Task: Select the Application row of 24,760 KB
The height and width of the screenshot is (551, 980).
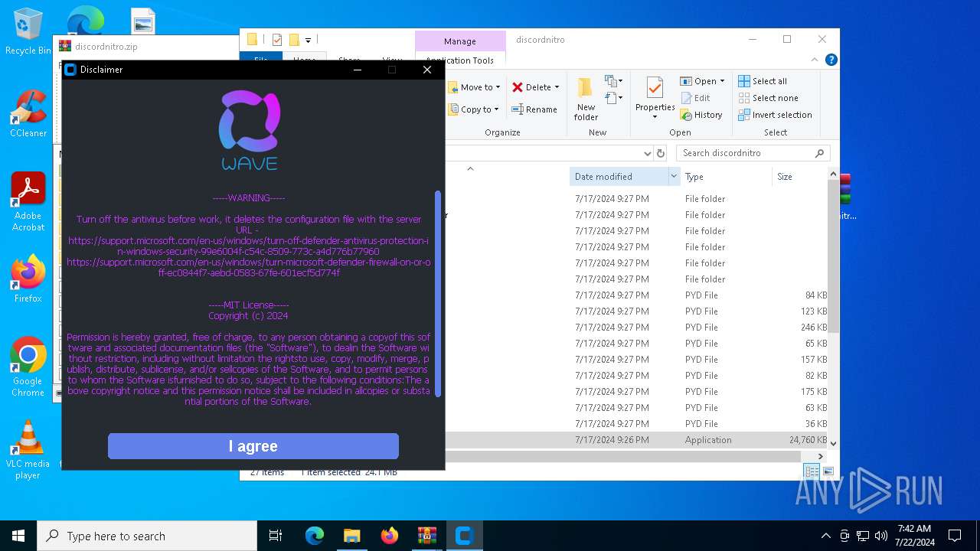Action: coord(637,440)
